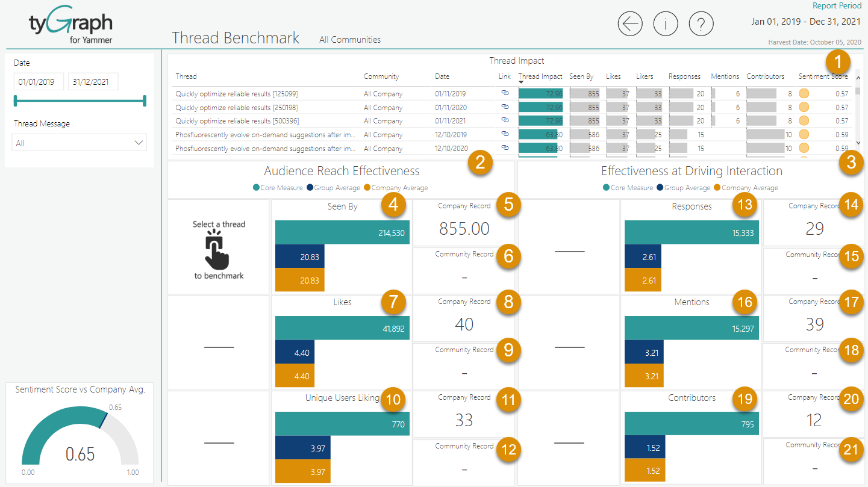868x487 pixels.
Task: Click the question mark help icon
Action: click(x=701, y=23)
